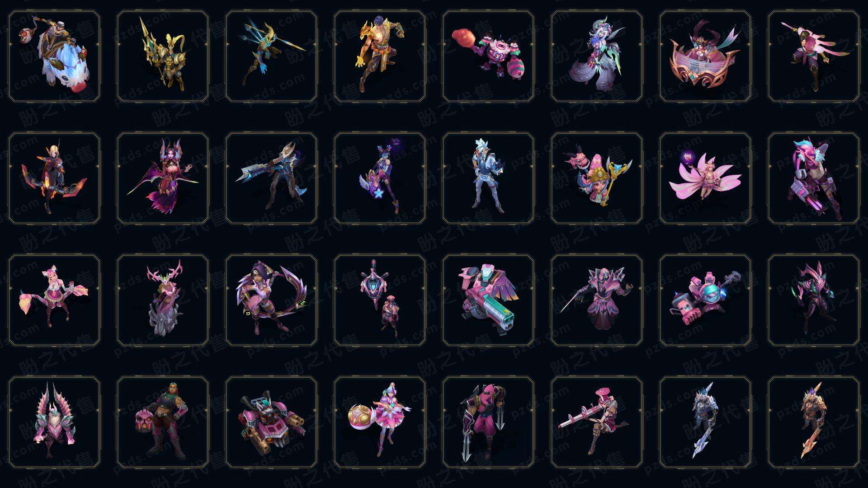
Task: Select the woman holding a pink mask idol
Action: [163, 422]
